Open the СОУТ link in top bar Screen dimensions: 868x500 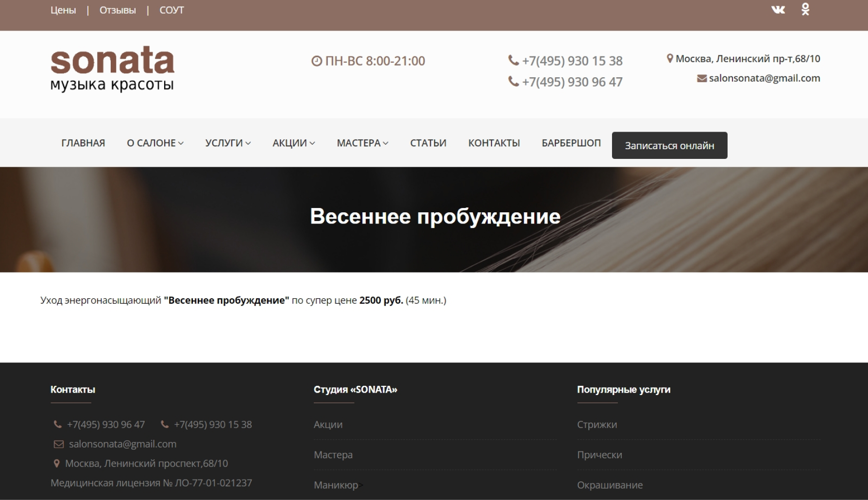[171, 10]
